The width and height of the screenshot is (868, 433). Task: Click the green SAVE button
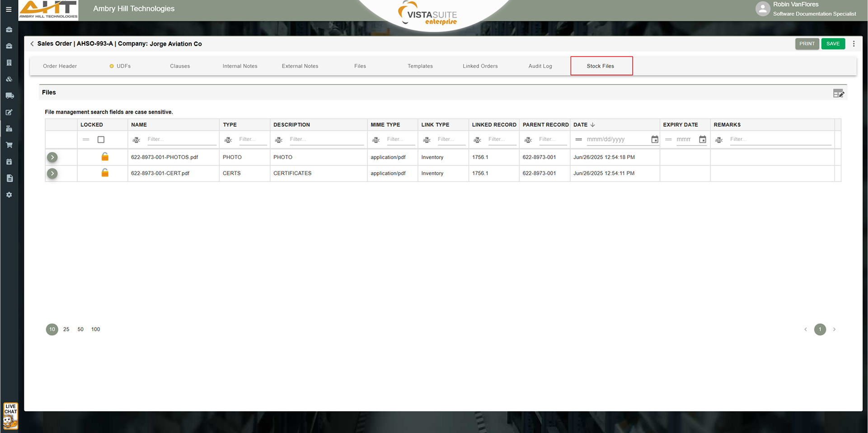(x=833, y=44)
